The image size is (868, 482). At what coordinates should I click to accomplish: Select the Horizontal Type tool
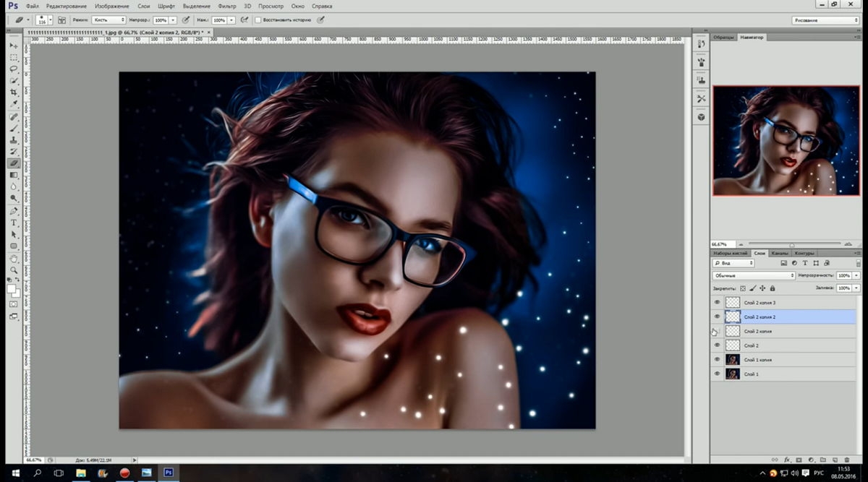14,223
